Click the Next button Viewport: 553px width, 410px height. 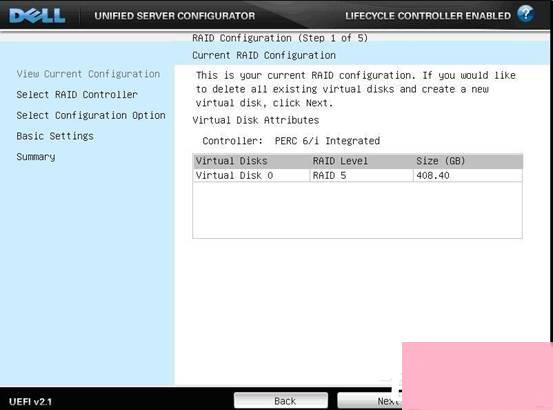370,401
